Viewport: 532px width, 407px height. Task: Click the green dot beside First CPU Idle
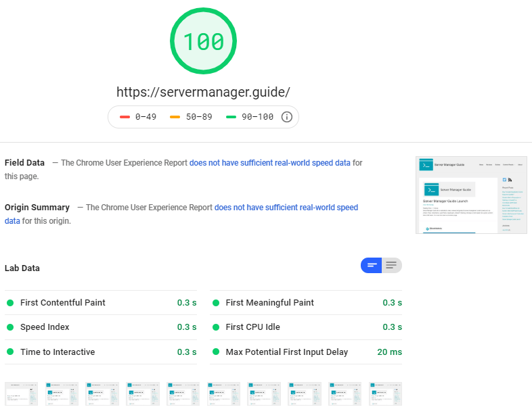[216, 327]
